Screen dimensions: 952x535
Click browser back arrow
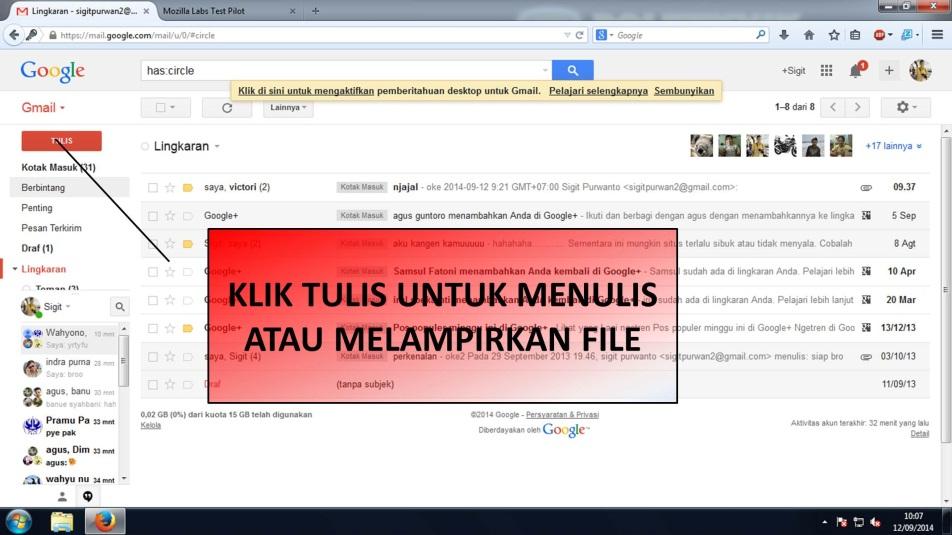14,35
